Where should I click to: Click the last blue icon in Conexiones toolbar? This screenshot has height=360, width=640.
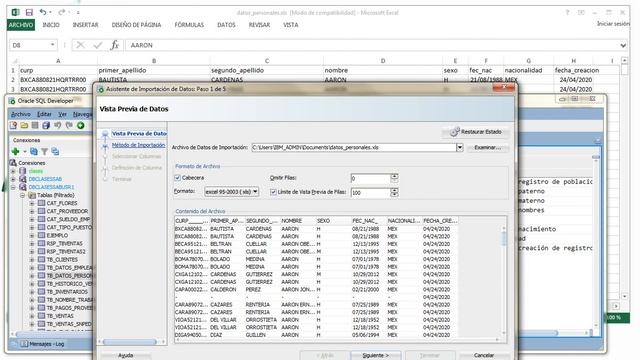(55, 151)
